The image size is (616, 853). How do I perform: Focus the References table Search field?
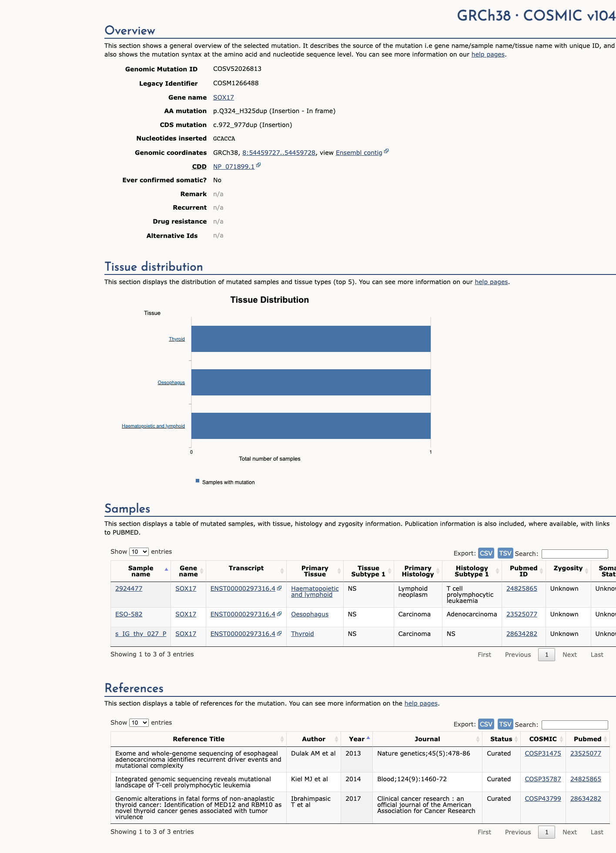tap(575, 725)
